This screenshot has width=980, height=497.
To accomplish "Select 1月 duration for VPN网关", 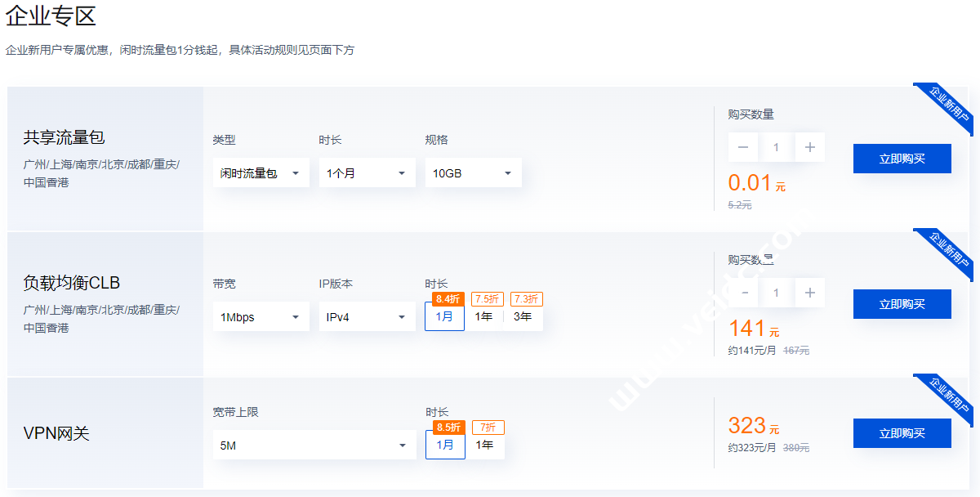I will [445, 445].
